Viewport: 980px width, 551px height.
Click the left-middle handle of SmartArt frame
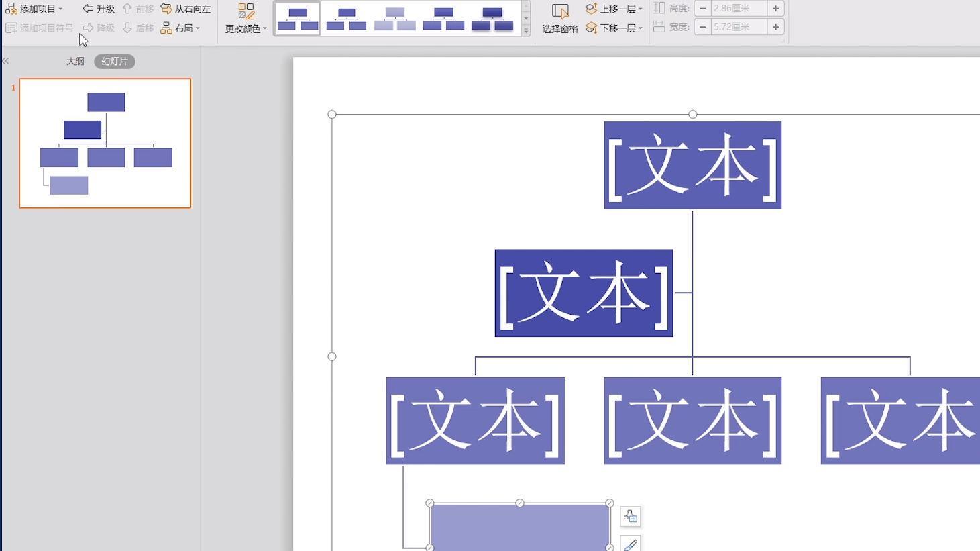332,356
